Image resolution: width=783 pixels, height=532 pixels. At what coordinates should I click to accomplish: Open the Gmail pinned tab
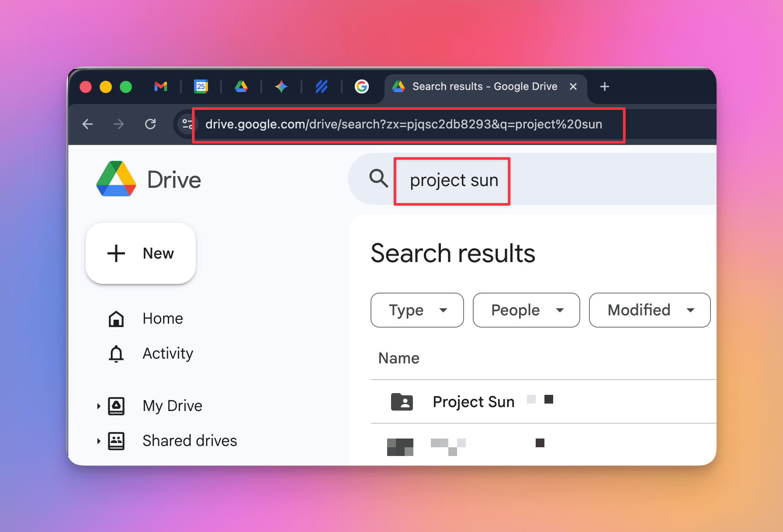tap(161, 86)
